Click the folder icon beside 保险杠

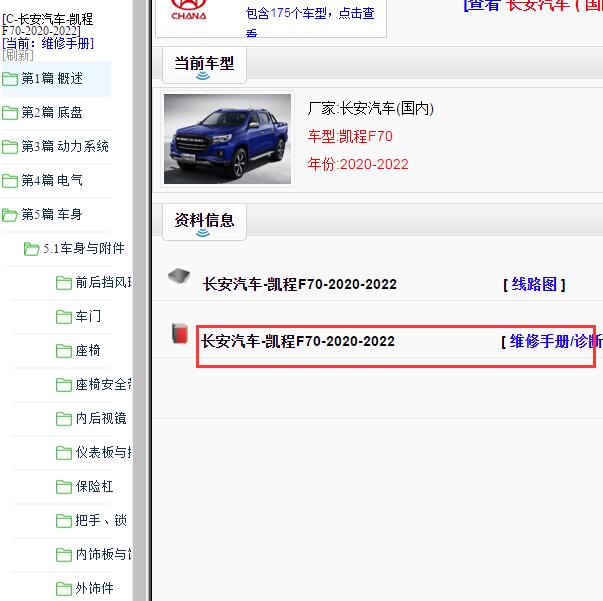pos(64,487)
